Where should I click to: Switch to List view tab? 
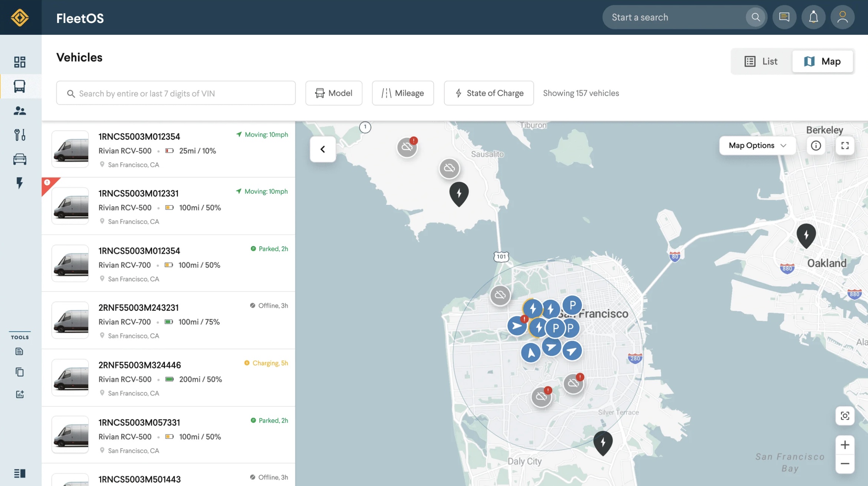coord(762,61)
